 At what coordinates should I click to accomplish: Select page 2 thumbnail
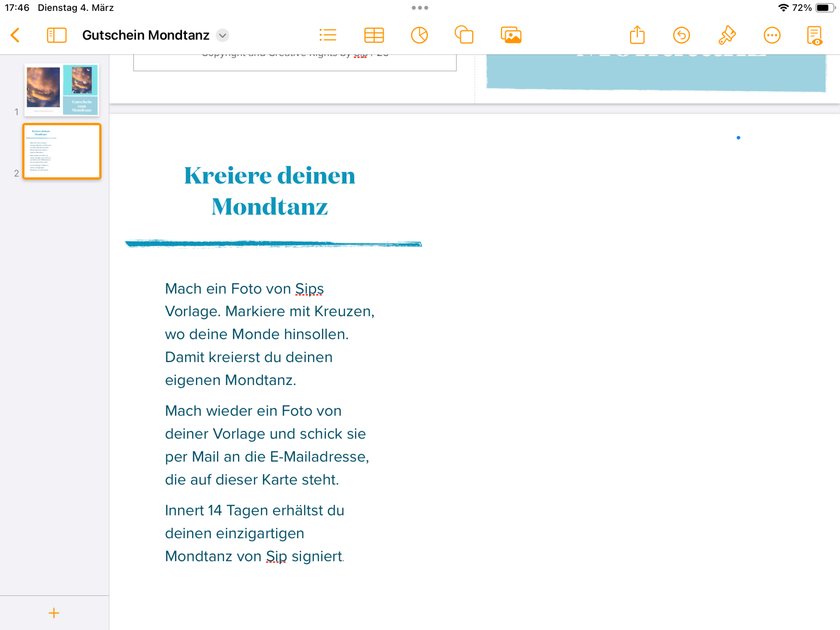tap(62, 151)
